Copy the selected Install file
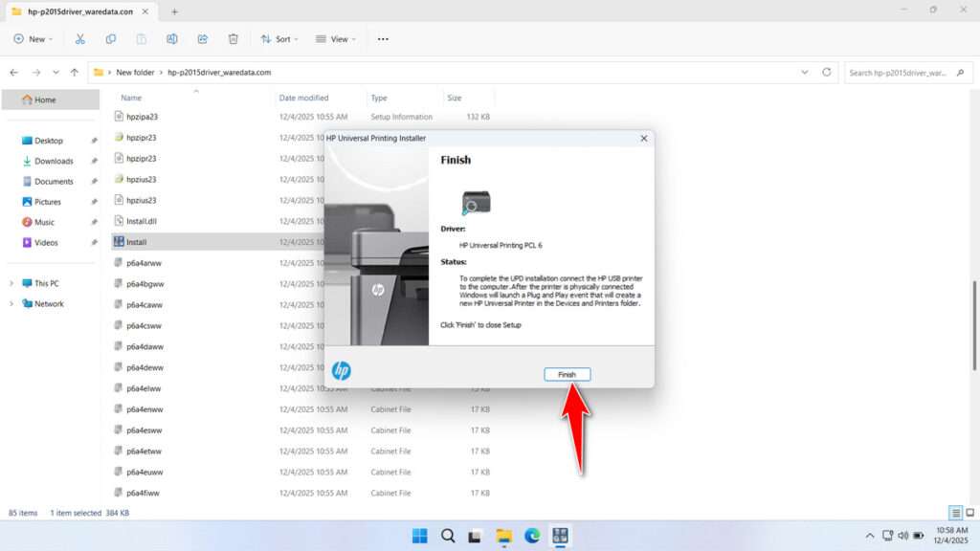980x551 pixels. pyautogui.click(x=111, y=38)
